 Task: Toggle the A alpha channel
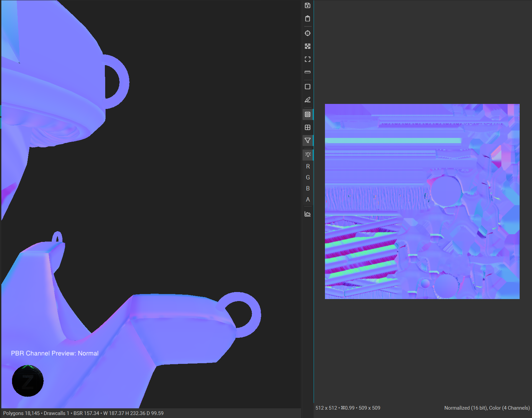point(308,199)
